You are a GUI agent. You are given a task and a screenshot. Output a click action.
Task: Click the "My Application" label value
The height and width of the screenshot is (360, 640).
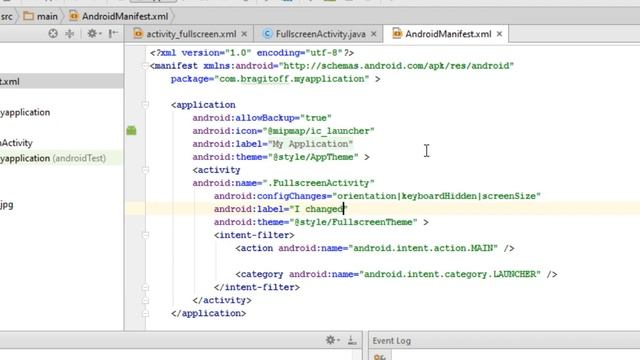[x=311, y=144]
